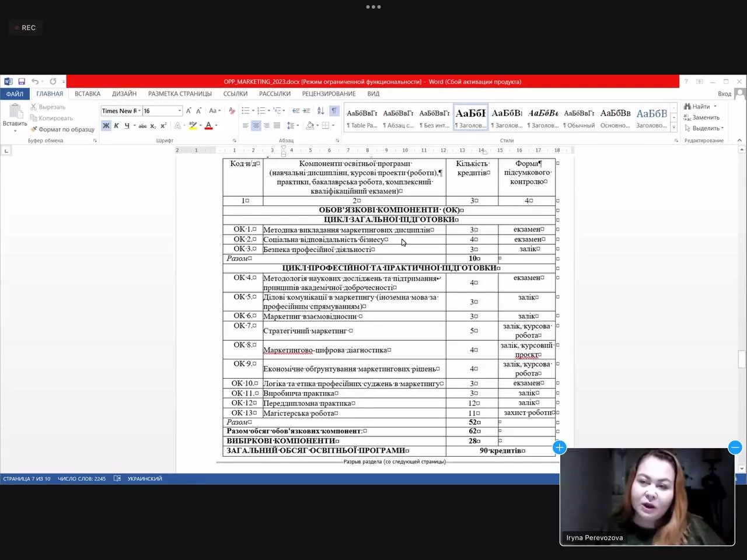The height and width of the screenshot is (560, 747).
Task: Click the Clear Formatting eraser icon
Action: click(x=232, y=111)
